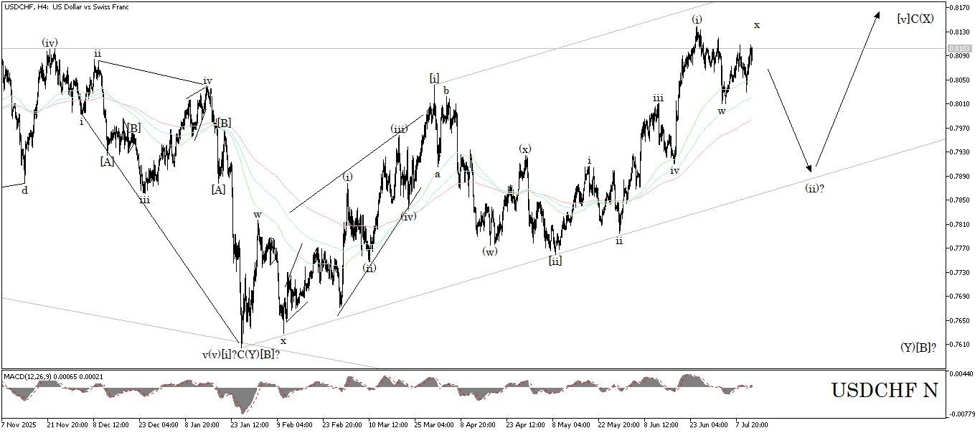Click the 0.7890 price axis value
The width and height of the screenshot is (980, 433).
(x=961, y=176)
